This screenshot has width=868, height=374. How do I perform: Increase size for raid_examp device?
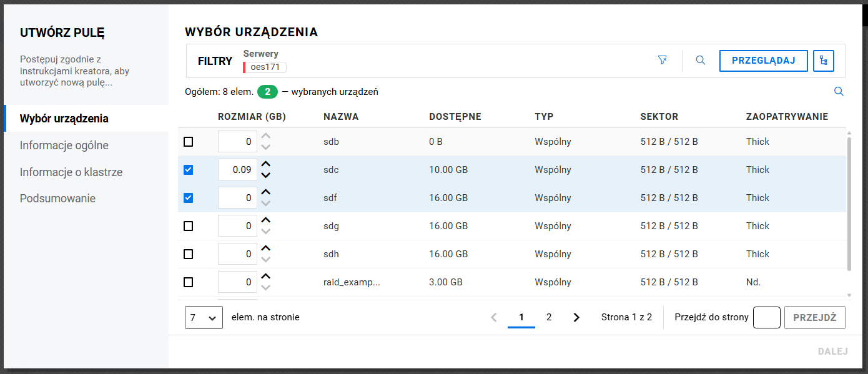[266, 277]
